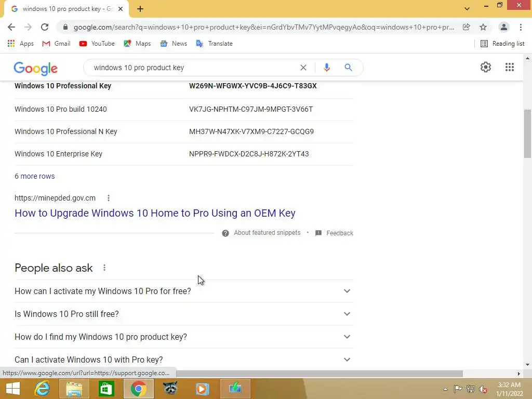This screenshot has width=532, height=399.
Task: Open Apps bookmark shortcut
Action: [x=20, y=44]
